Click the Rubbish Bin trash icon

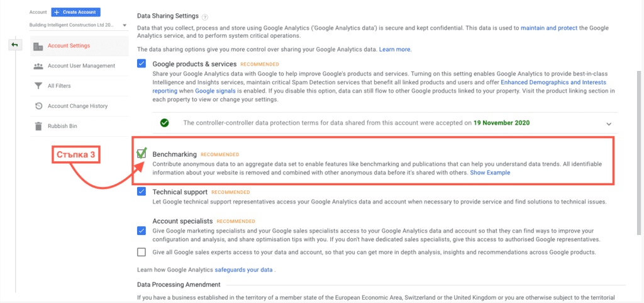(x=38, y=127)
